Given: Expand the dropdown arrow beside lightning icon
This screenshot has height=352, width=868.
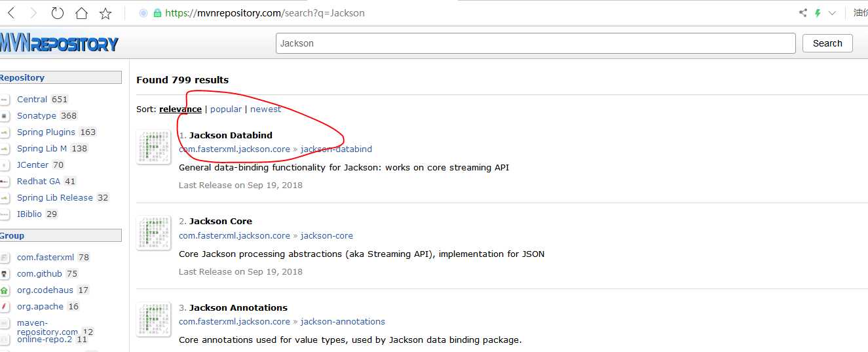Looking at the screenshot, I should [x=832, y=13].
